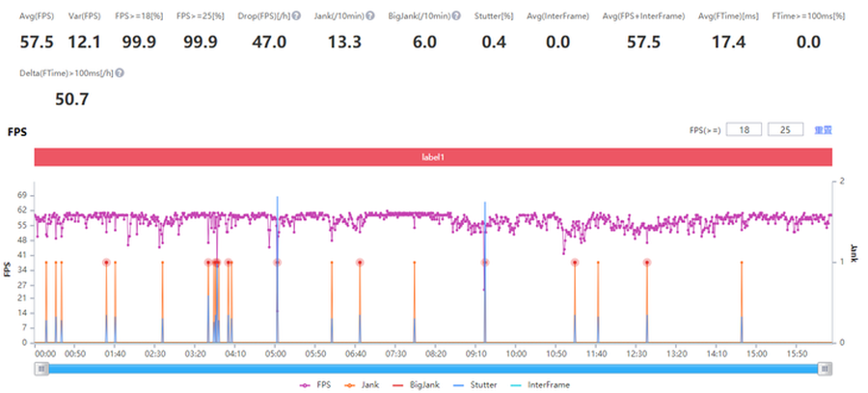Select the red label1 bar above the chart
868x393 pixels.
[x=433, y=156]
